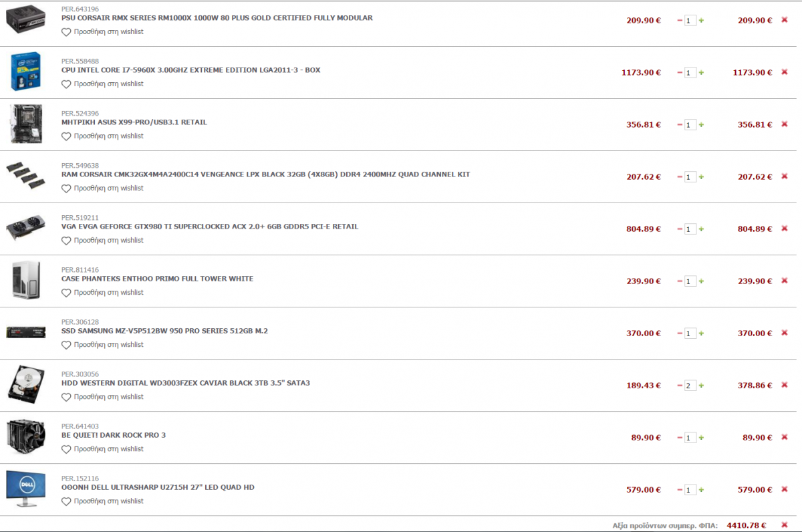The image size is (802, 532).
Task: Click the Dell monitor product thumbnail
Action: 25,489
